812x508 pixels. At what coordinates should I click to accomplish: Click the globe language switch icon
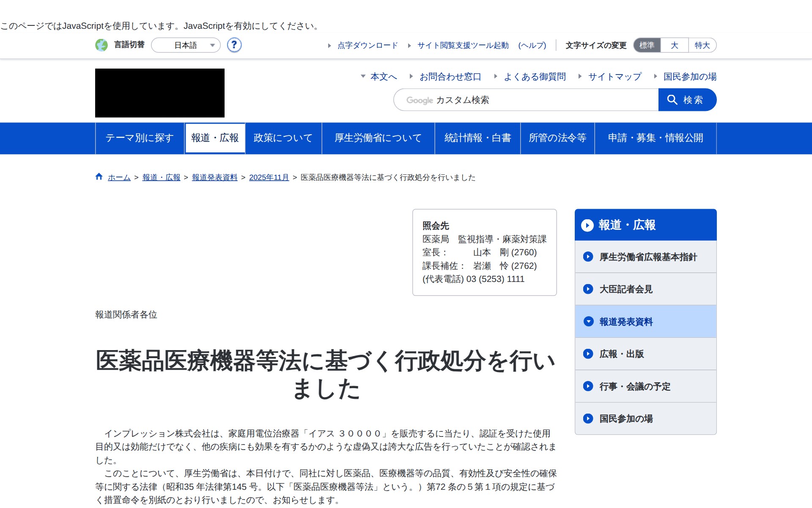[x=101, y=45]
